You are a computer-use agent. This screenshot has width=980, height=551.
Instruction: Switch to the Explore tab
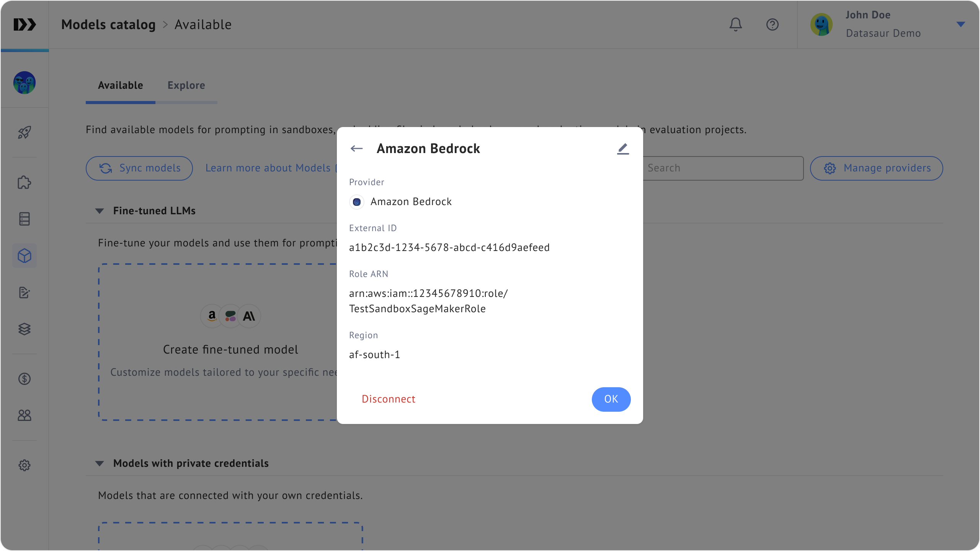(x=186, y=85)
